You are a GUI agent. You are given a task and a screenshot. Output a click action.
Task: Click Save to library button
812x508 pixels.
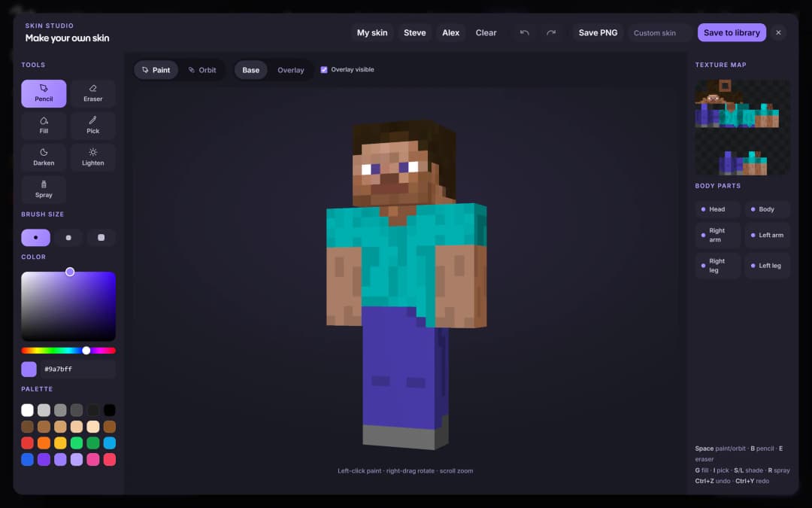click(x=732, y=32)
